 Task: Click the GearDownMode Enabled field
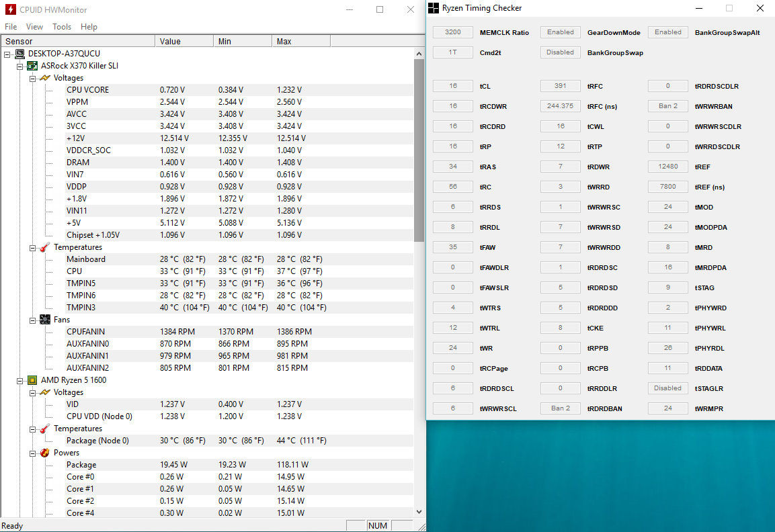[x=561, y=32]
